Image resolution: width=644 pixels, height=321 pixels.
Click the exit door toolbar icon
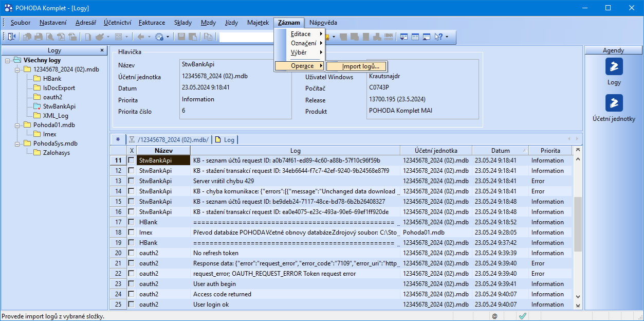tap(11, 37)
